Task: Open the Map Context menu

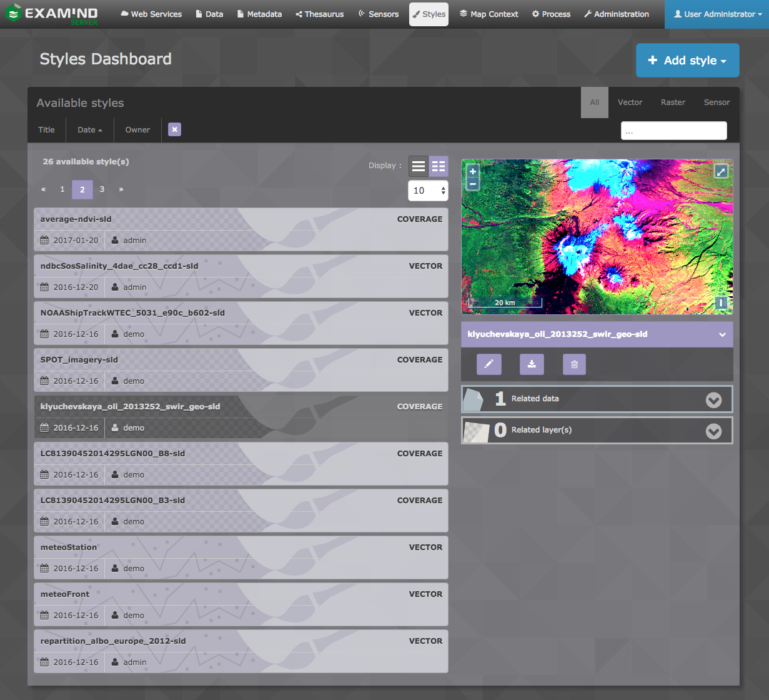Action: (x=489, y=14)
